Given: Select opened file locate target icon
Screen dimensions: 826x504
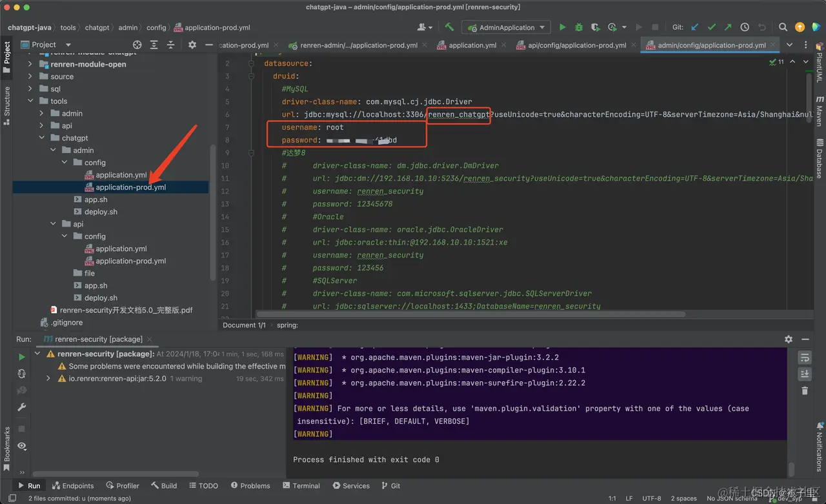Looking at the screenshot, I should (x=137, y=45).
